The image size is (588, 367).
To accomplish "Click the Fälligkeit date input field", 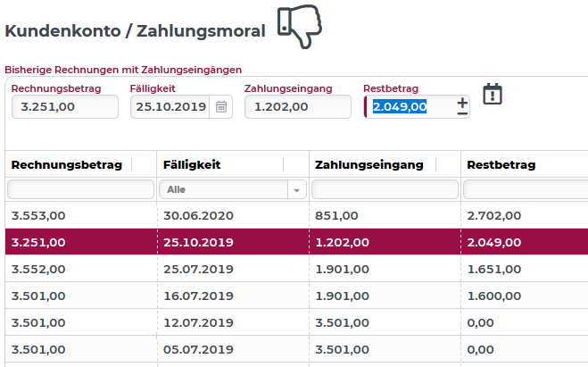I will (x=170, y=107).
